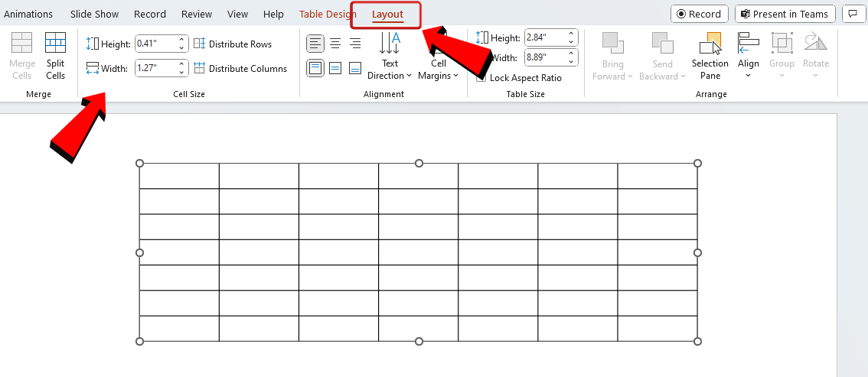Decrease cell height with down stepper
Viewport: 868px width, 377px height.
click(181, 47)
